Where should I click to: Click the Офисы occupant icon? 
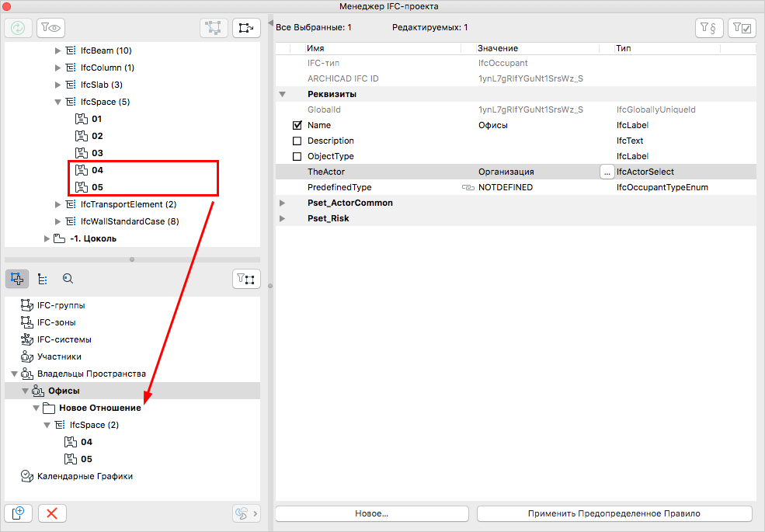pos(38,391)
